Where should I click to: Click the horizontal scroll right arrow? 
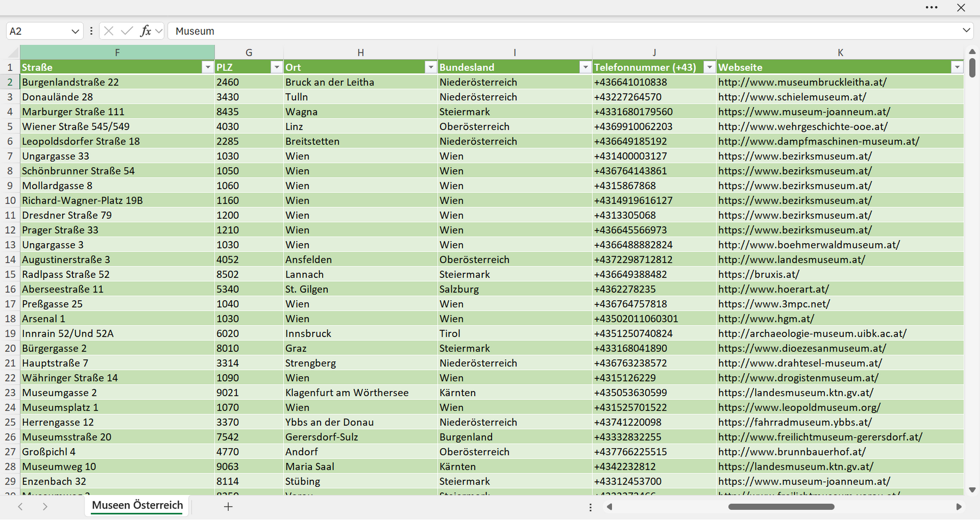pyautogui.click(x=959, y=507)
